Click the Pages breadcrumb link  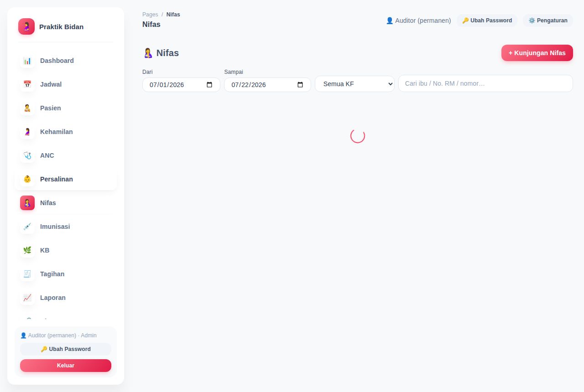[x=150, y=15]
